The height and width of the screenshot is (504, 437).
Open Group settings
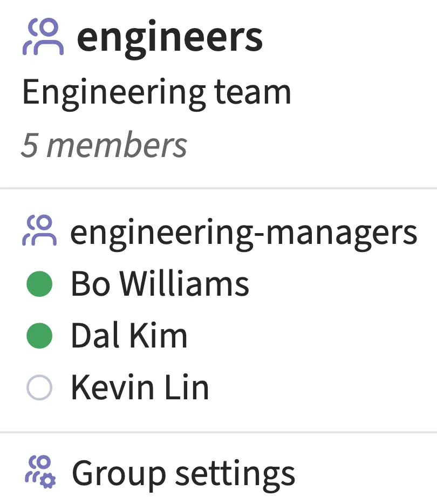click(183, 473)
